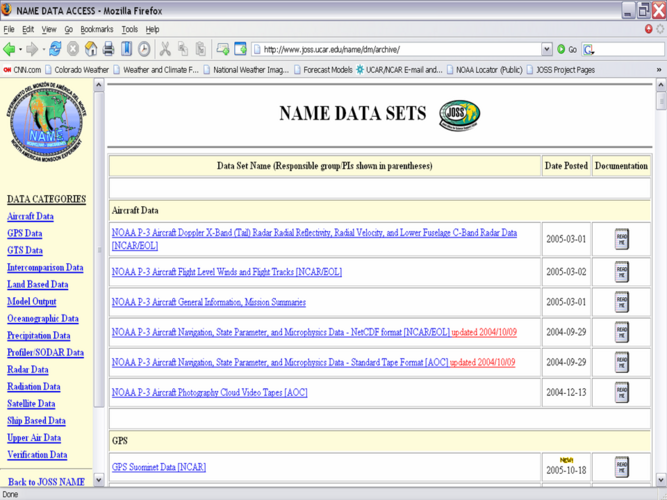
Task: Open the Bookmarks menu
Action: tap(96, 30)
